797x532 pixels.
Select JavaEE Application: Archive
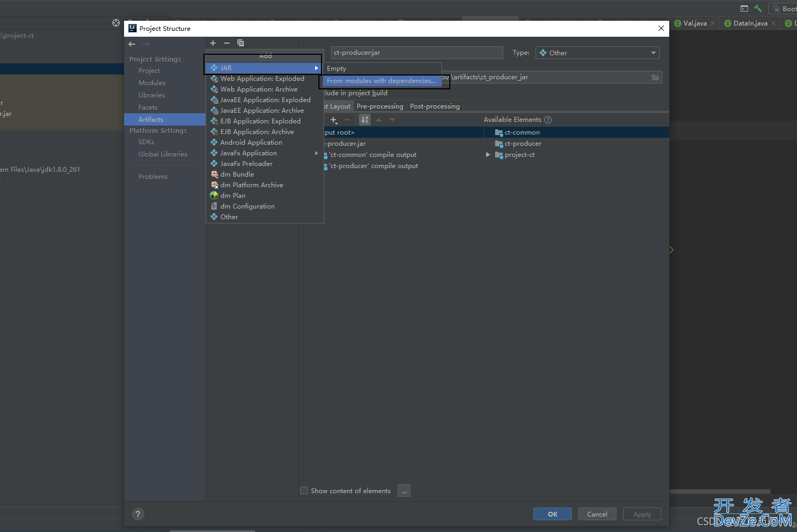(x=265, y=111)
